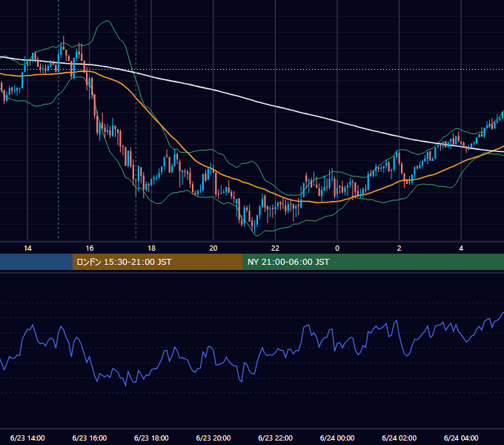Click the London 15:30-21:00 JST session bar
The image size is (504, 445).
[x=157, y=262]
